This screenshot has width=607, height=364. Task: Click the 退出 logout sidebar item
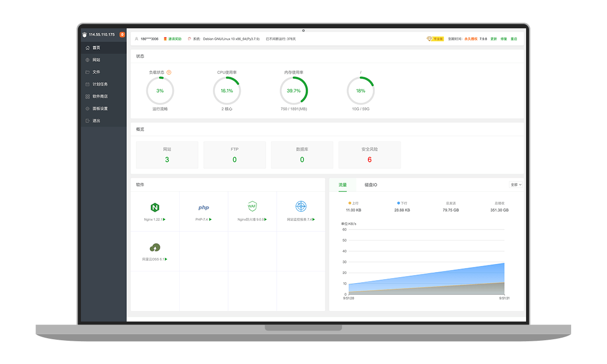(x=104, y=120)
